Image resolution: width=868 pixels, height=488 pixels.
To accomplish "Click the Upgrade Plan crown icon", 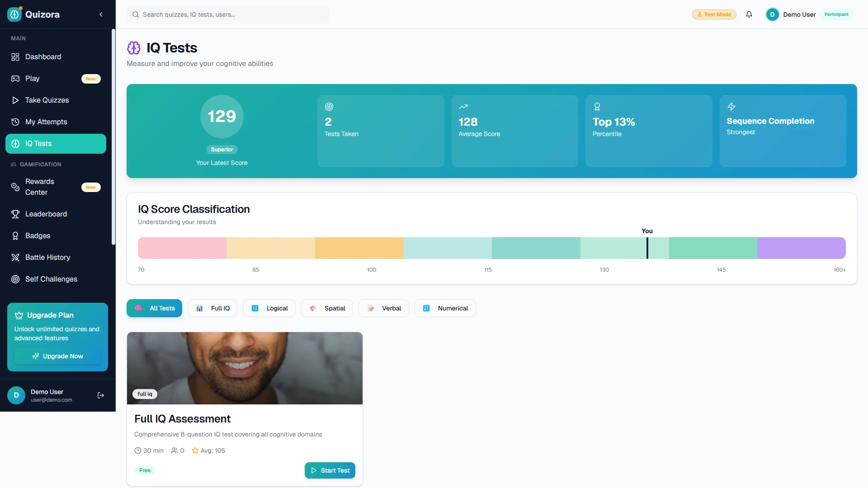I will click(x=19, y=315).
